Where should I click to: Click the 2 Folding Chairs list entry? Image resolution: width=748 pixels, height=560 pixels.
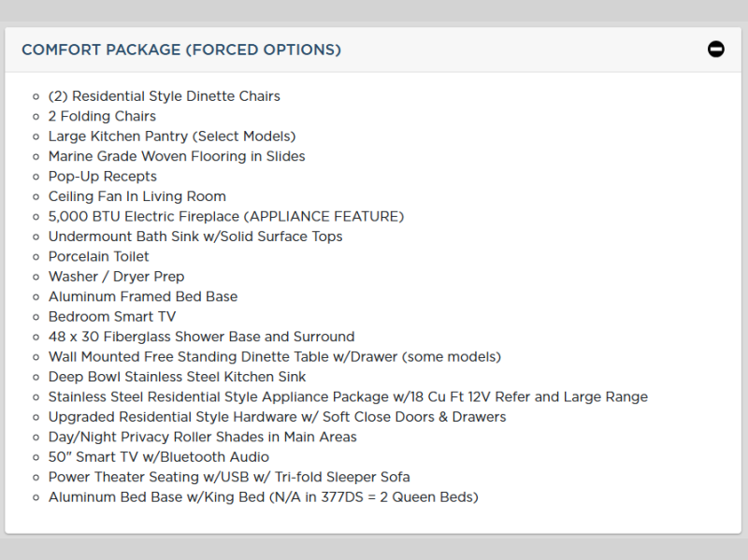click(102, 116)
